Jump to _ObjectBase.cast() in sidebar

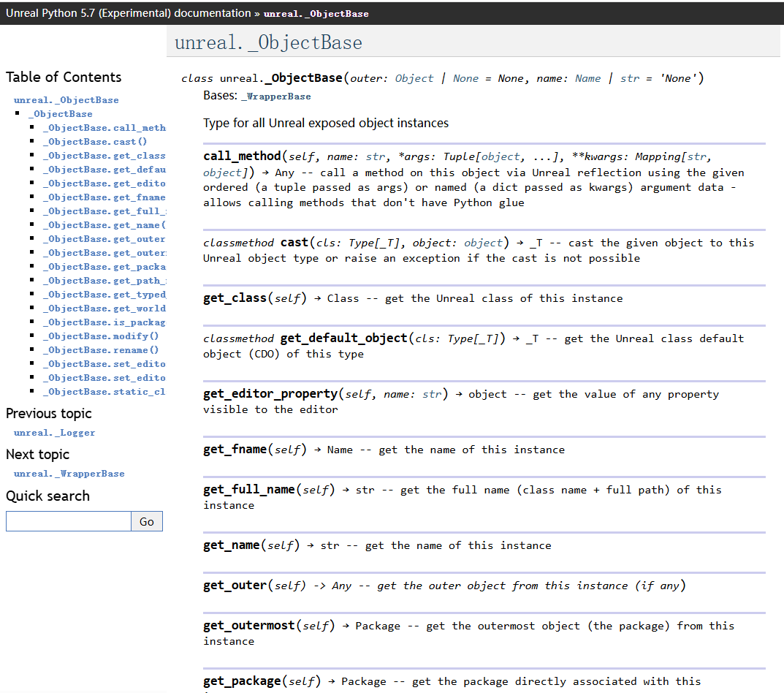94,142
